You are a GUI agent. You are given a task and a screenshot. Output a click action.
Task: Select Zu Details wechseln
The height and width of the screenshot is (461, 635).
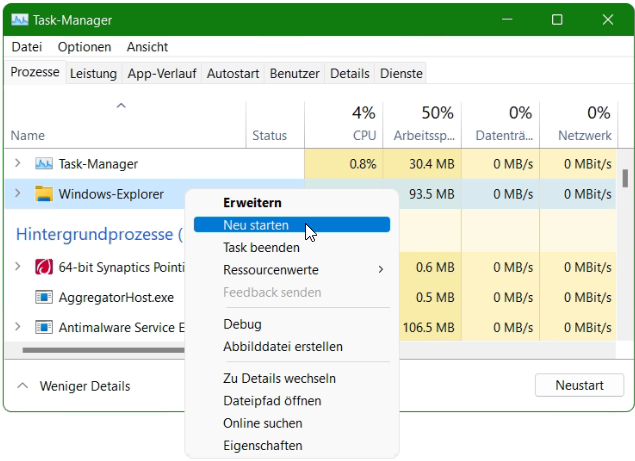coord(292,378)
